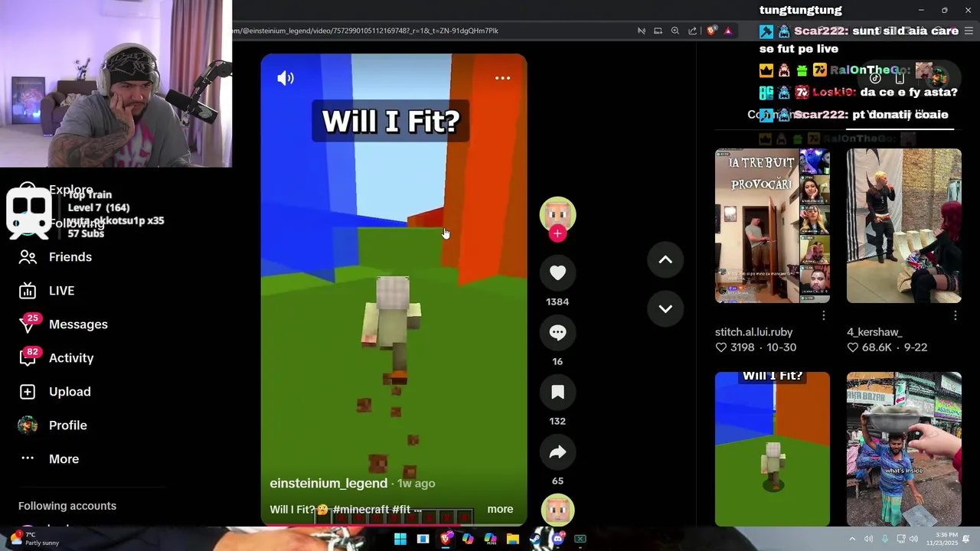Click the zoom magnifier icon in the address bar
Viewport: 980px width, 551px height.
pyautogui.click(x=675, y=31)
